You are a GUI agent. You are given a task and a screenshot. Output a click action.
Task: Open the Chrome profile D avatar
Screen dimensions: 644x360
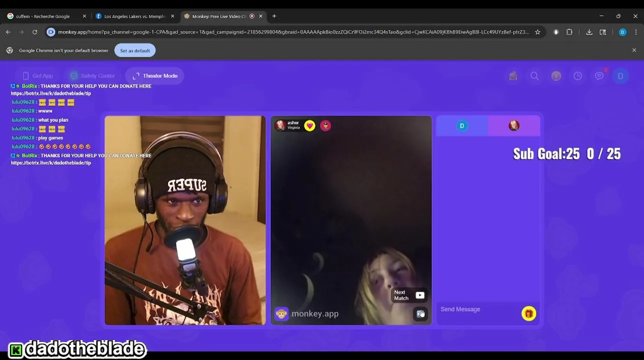[x=622, y=32]
